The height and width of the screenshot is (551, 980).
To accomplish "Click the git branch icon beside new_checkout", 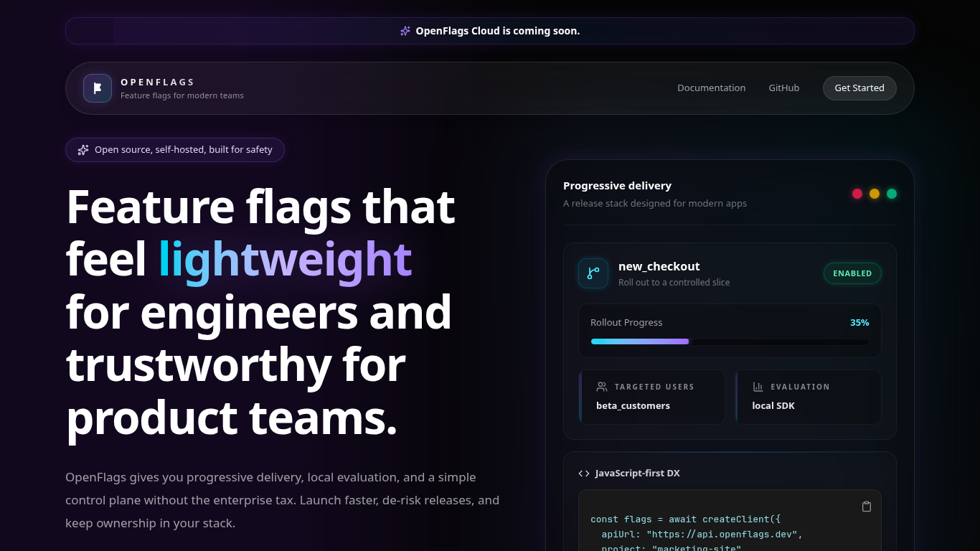I will click(593, 273).
